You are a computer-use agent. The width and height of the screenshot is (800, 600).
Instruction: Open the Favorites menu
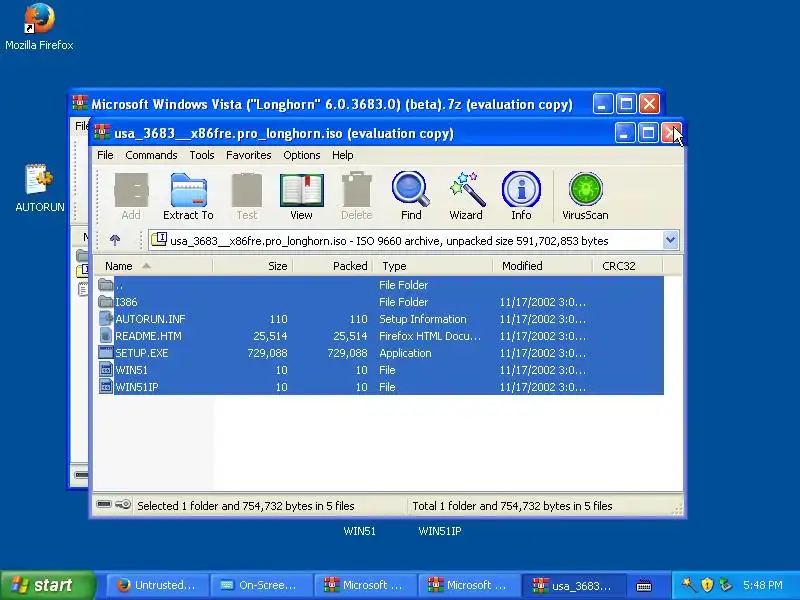click(248, 155)
